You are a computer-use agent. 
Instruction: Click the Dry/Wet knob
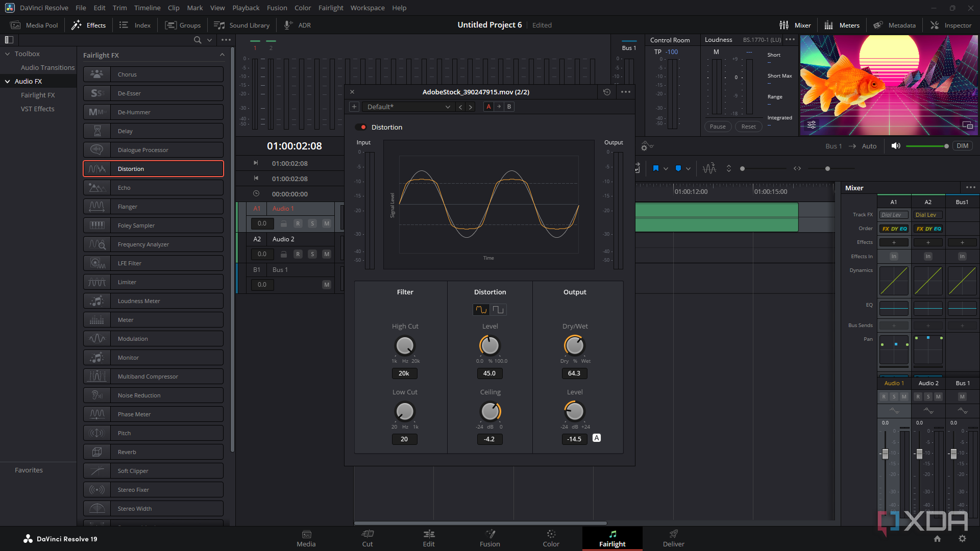(574, 345)
